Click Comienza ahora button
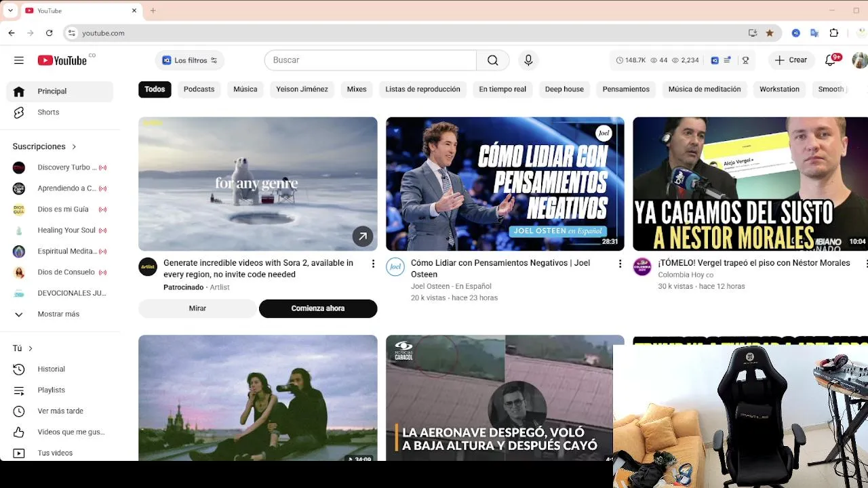 pyautogui.click(x=318, y=308)
